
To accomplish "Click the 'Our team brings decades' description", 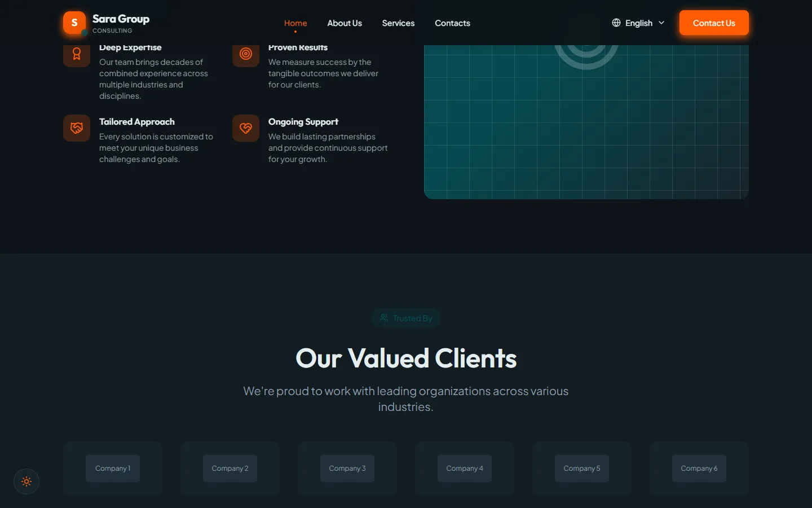I will tap(154, 79).
